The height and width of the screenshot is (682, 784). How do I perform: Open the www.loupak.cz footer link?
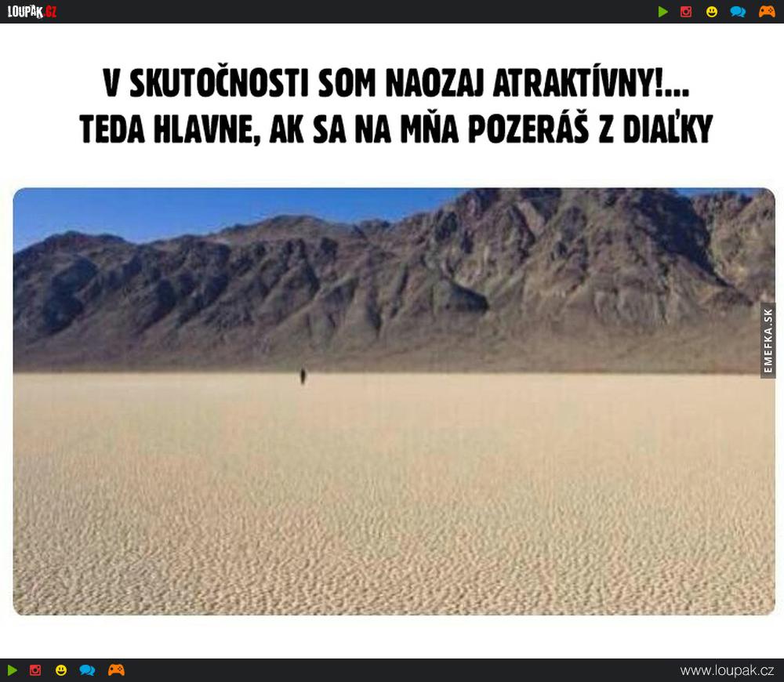(727, 670)
